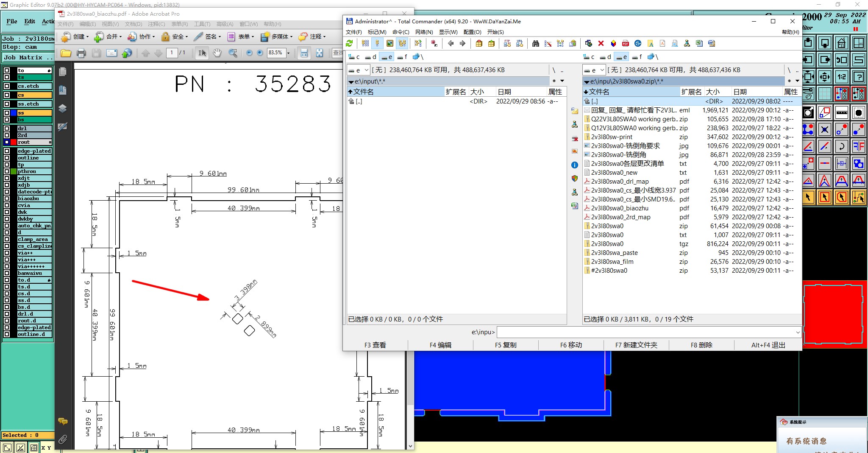Click the Print icon in Acrobat

[x=81, y=53]
